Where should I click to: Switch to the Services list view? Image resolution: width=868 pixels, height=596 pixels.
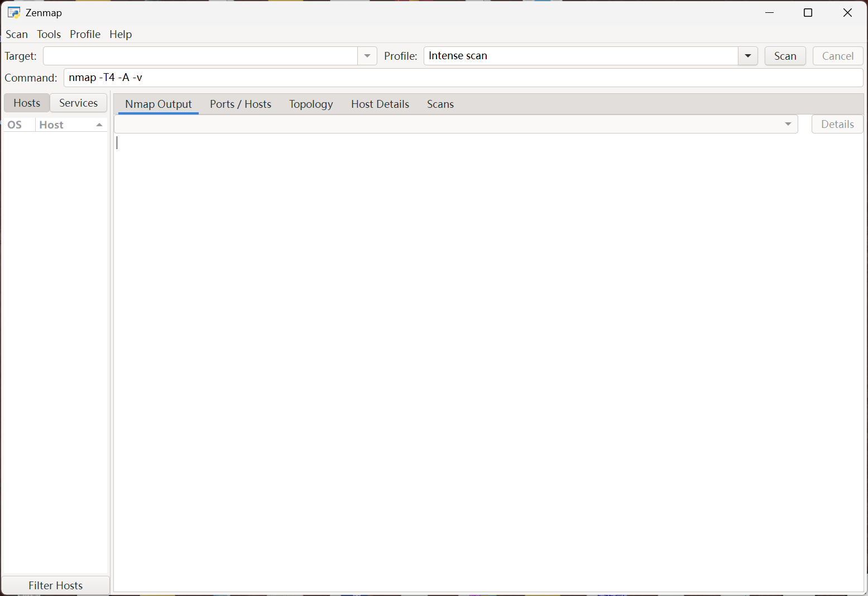78,103
